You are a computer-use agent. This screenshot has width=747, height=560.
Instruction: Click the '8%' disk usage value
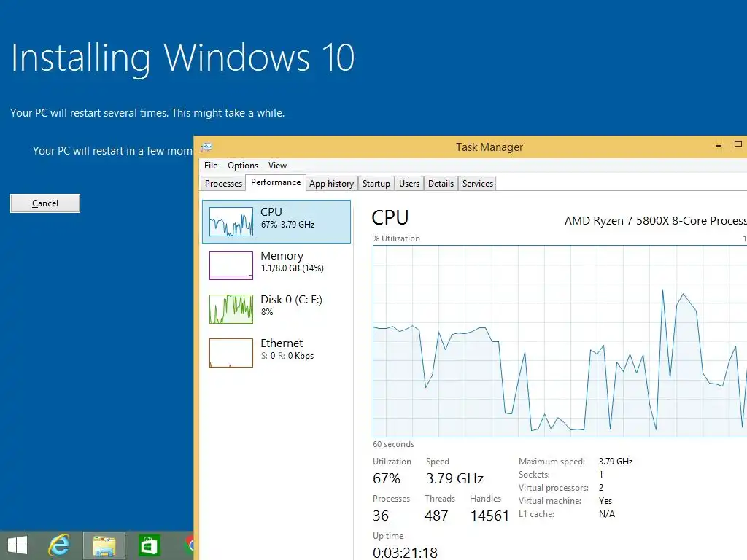pyautogui.click(x=267, y=312)
